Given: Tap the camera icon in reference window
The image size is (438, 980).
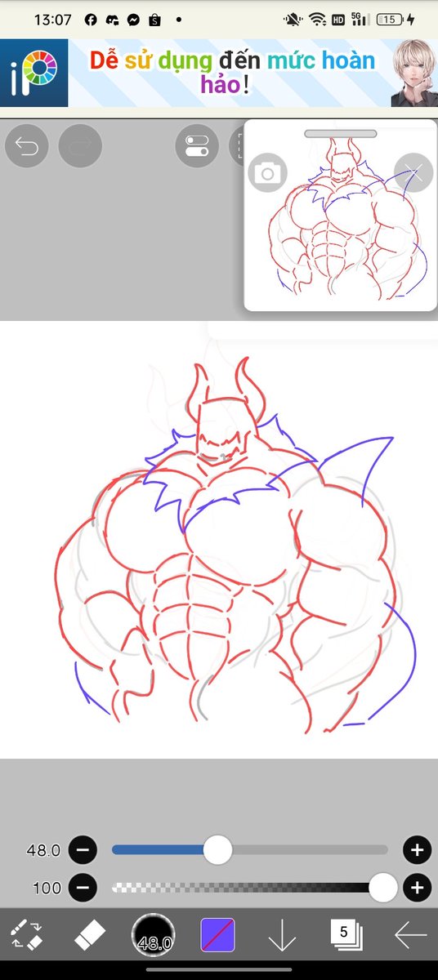Looking at the screenshot, I should tap(267, 173).
